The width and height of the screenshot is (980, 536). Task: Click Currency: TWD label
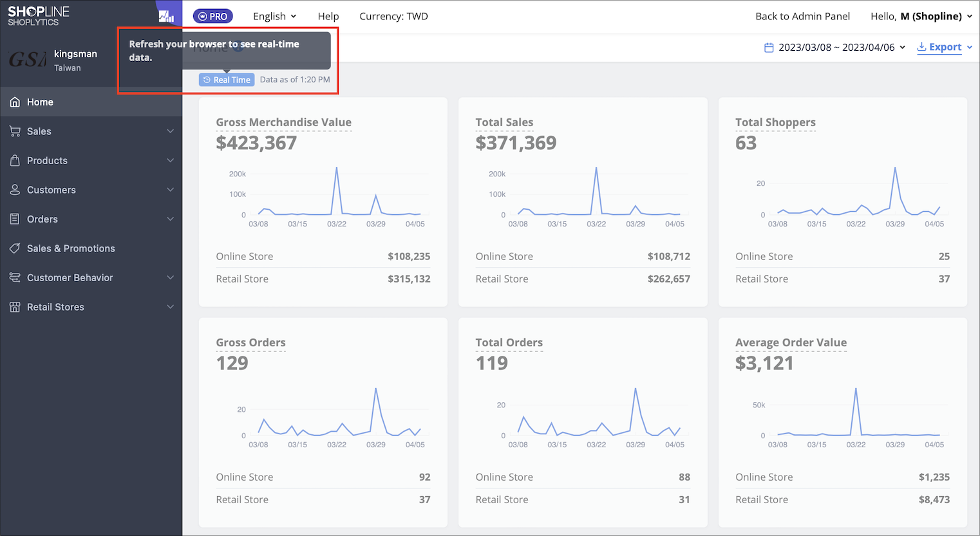[393, 16]
